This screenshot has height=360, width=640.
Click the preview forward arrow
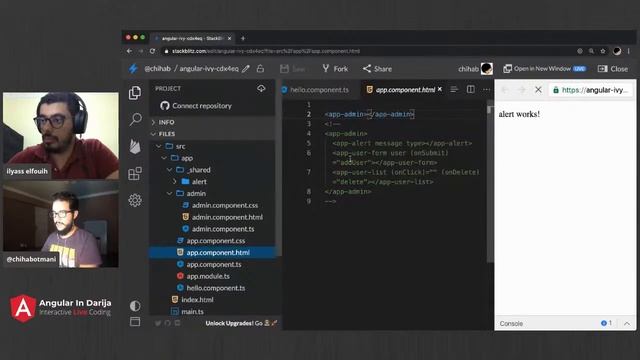(522, 90)
